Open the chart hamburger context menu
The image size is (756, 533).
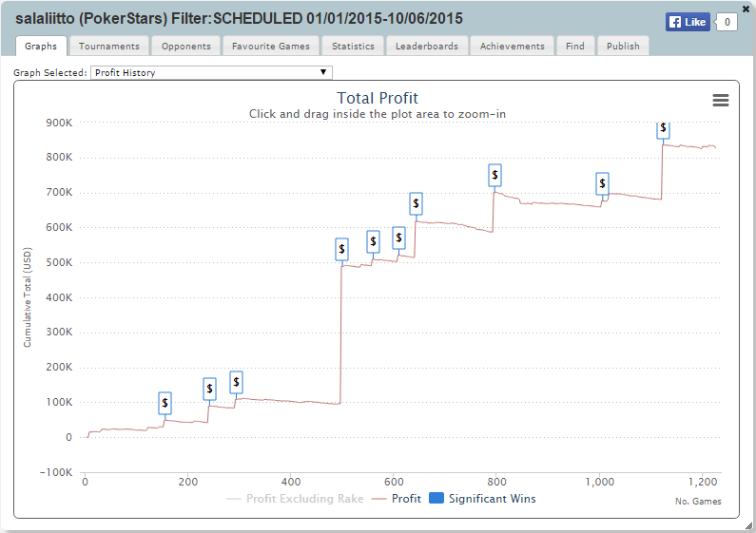click(x=720, y=101)
